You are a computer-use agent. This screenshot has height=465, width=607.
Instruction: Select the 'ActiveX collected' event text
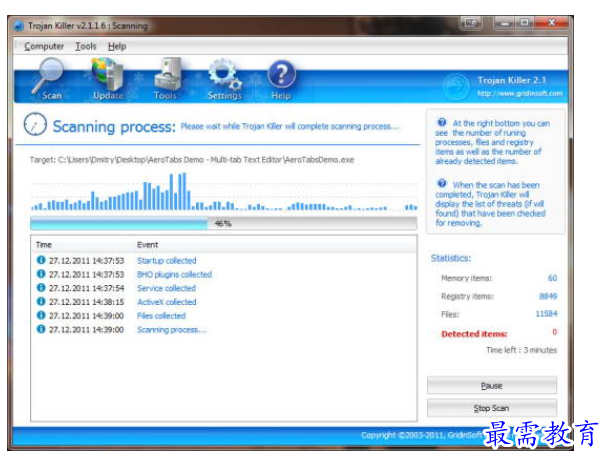(166, 302)
